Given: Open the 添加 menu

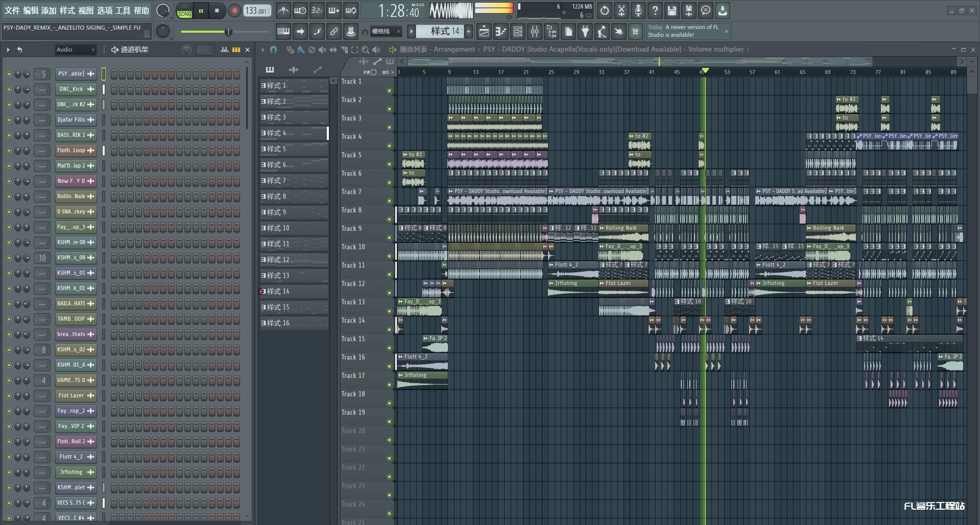Looking at the screenshot, I should (49, 10).
